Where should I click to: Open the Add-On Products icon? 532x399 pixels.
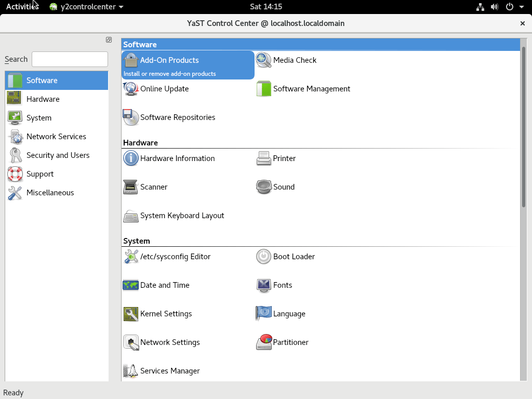[130, 60]
